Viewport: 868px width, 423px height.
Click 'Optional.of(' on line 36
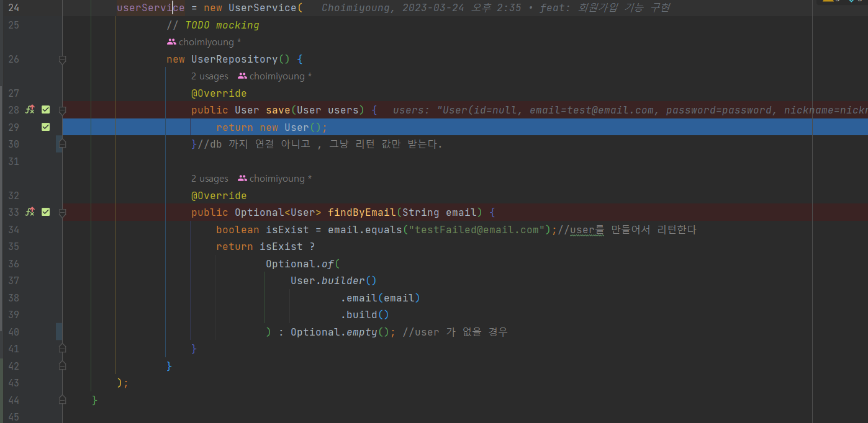303,264
